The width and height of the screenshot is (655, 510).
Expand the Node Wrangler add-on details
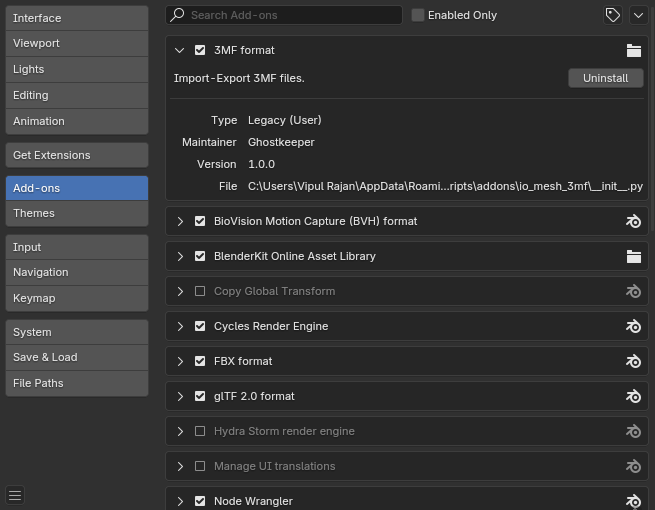coord(180,501)
